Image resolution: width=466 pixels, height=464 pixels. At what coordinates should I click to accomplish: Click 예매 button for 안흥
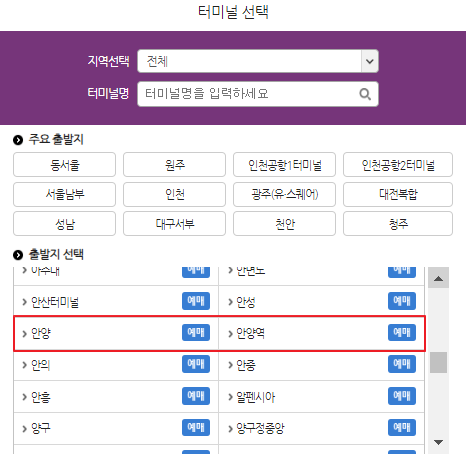[x=196, y=396]
